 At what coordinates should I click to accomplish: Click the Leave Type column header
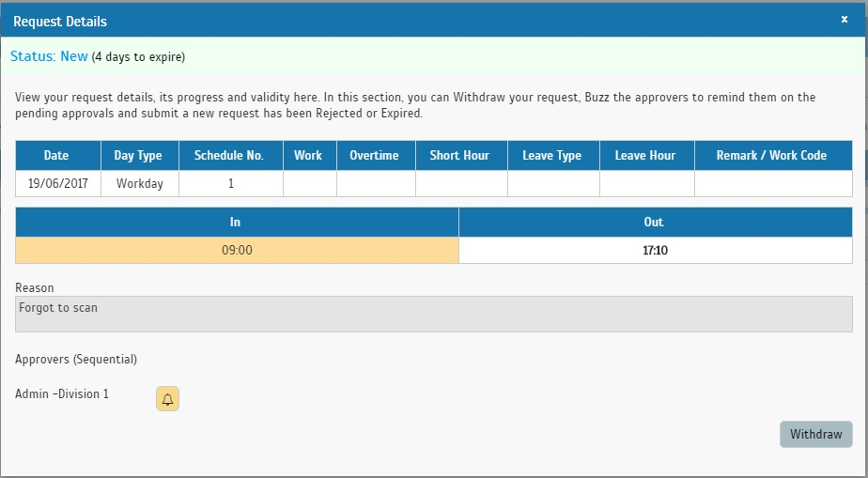click(x=552, y=156)
